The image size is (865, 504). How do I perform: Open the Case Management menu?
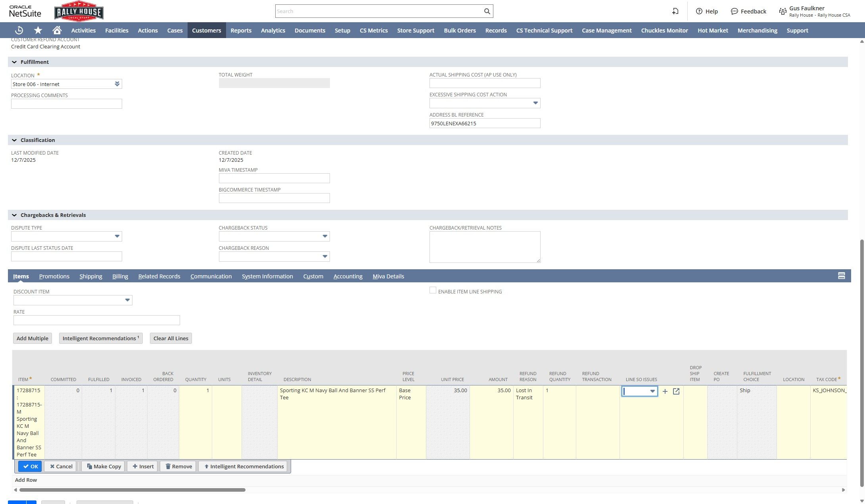point(606,30)
